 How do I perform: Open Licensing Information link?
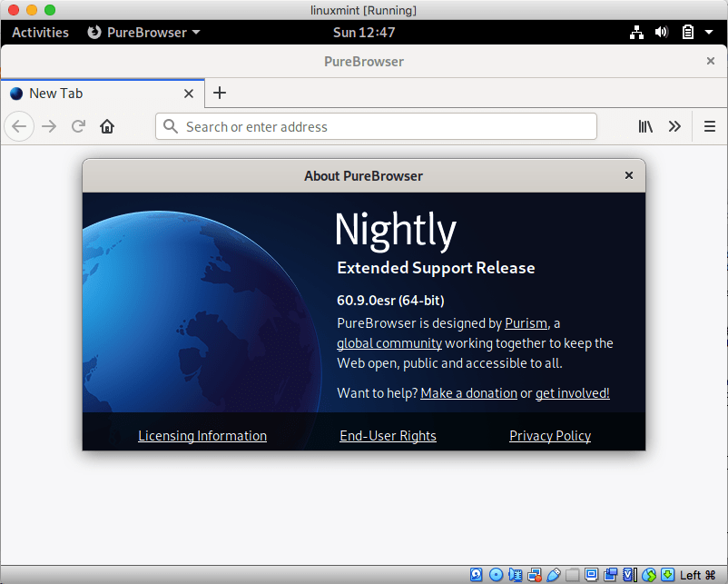click(x=202, y=436)
